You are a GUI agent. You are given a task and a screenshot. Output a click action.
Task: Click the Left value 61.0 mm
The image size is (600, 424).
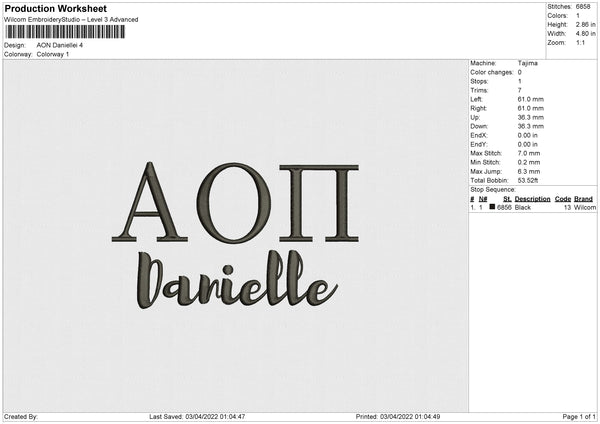pos(531,99)
